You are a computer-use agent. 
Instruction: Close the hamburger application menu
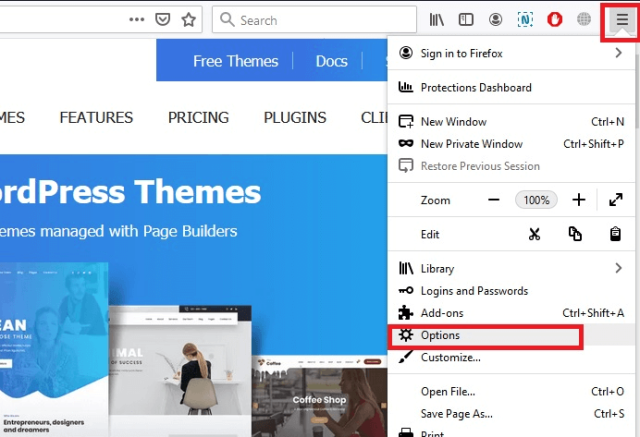(622, 20)
